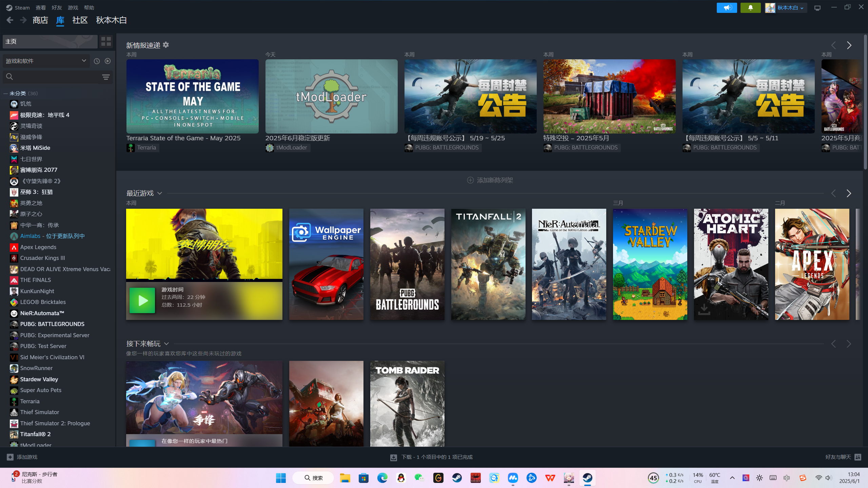Viewport: 868px width, 488px height.
Task: Open WeChat from taskbar
Action: coord(420,478)
